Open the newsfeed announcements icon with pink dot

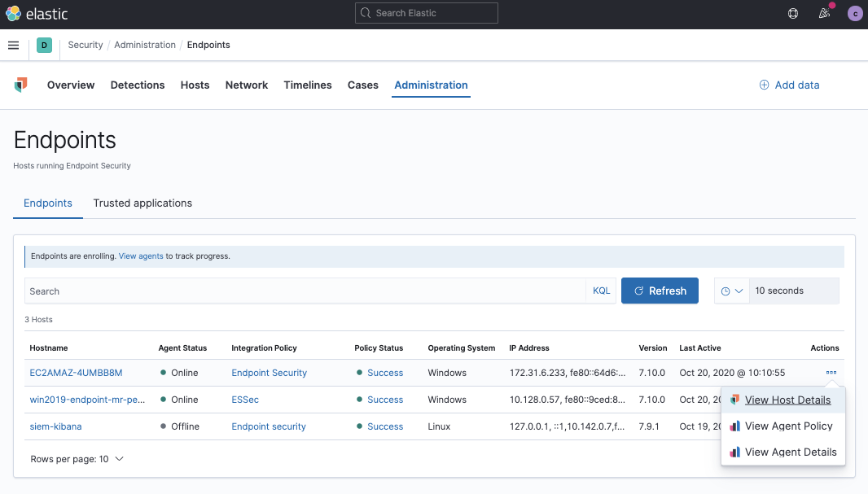tap(824, 13)
